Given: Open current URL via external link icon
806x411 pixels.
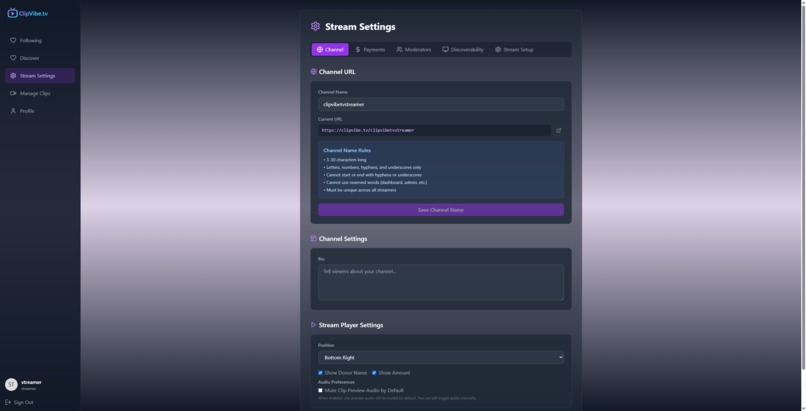Looking at the screenshot, I should [x=559, y=130].
